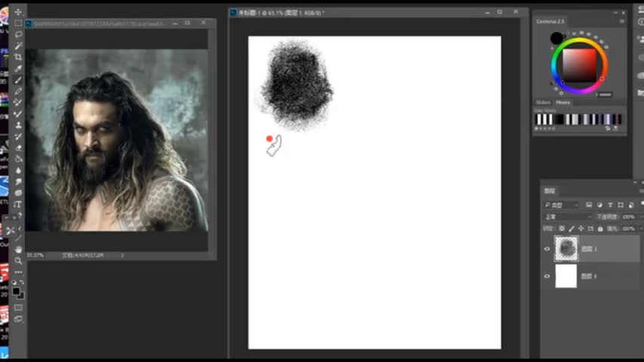
Task: Expand the reference window status bar arrow
Action: [122, 255]
